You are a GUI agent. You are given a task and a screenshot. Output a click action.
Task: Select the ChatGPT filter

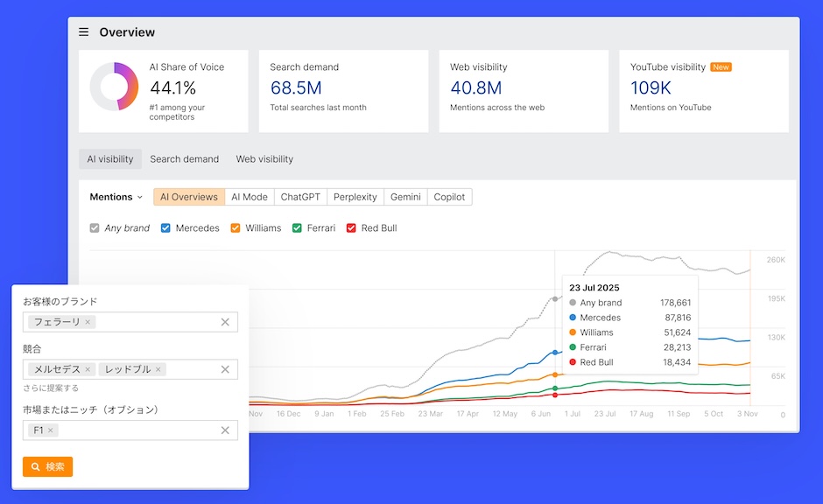[x=300, y=197]
